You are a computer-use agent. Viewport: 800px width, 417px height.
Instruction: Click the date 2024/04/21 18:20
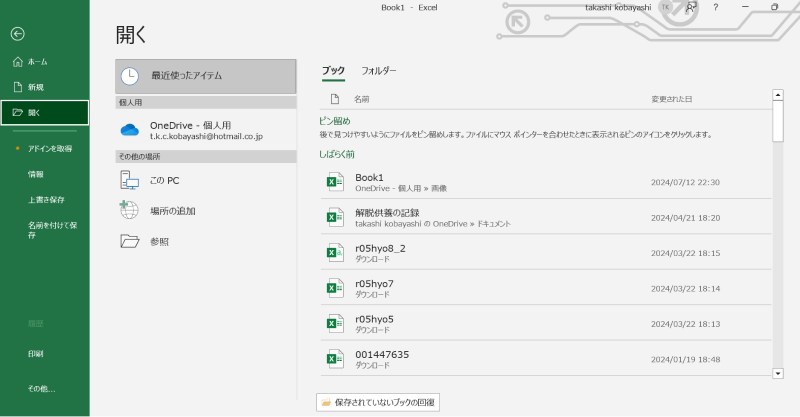pyautogui.click(x=685, y=218)
